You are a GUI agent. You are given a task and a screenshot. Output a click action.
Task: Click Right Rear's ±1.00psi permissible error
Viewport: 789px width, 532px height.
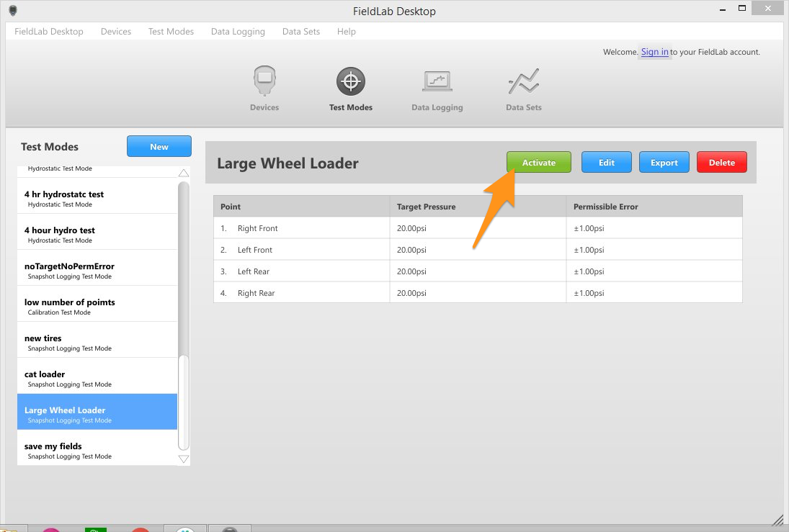(x=589, y=293)
